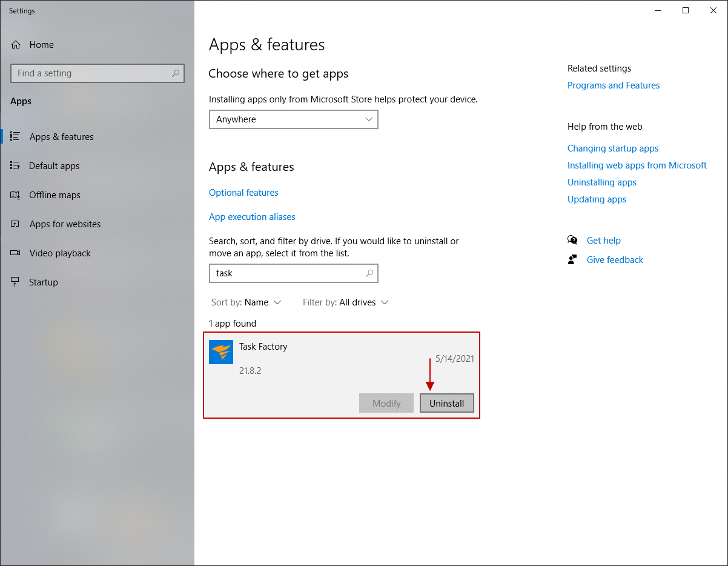Open the Offline maps map icon
Image resolution: width=728 pixels, height=566 pixels.
[x=17, y=195]
